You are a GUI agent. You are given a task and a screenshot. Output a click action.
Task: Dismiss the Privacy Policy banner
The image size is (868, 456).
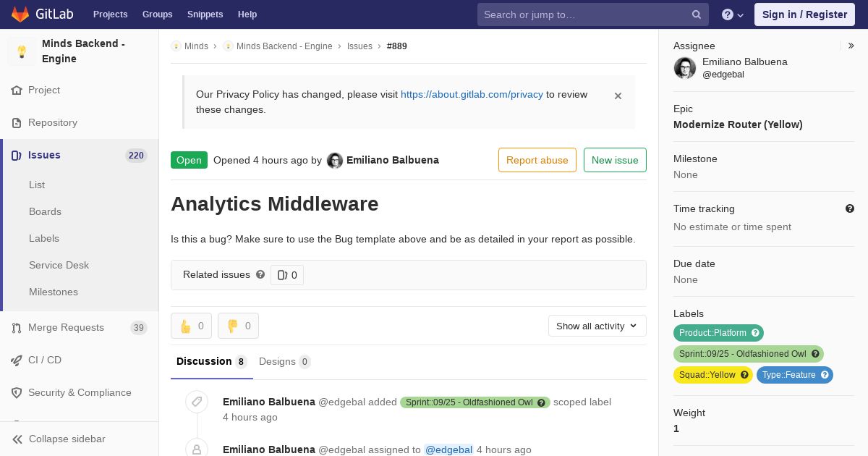point(618,96)
